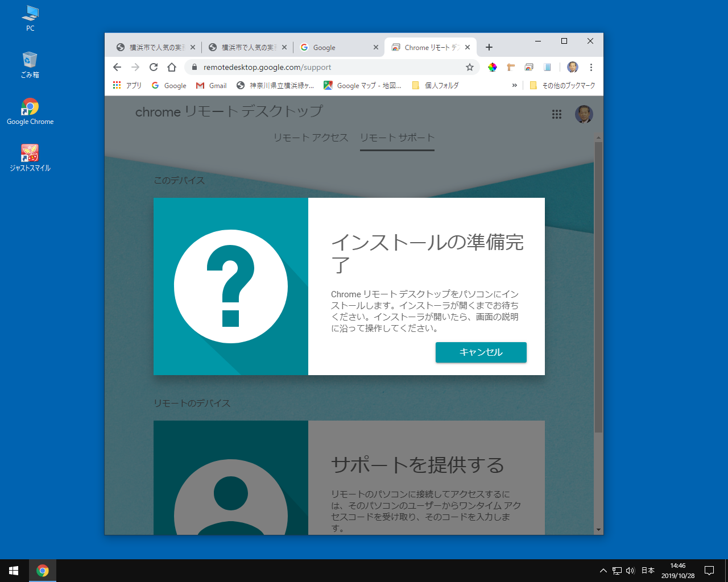Open the Windows Start menu

[x=14, y=571]
